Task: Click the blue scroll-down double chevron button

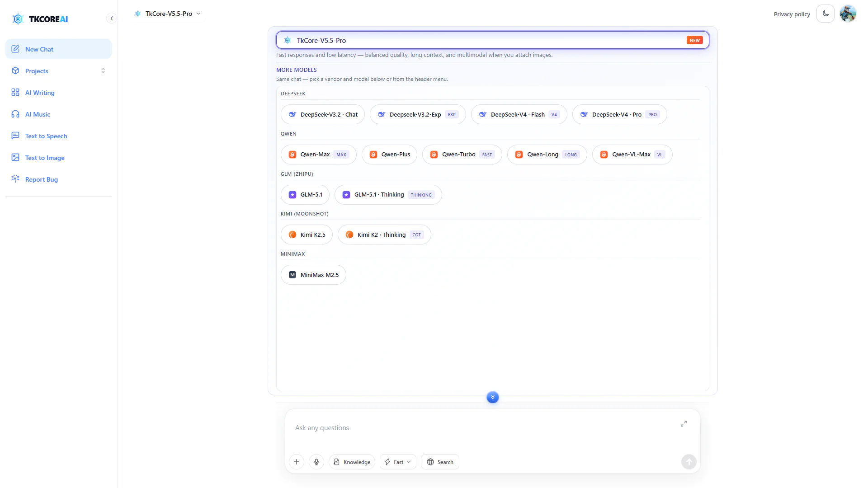Action: (492, 397)
